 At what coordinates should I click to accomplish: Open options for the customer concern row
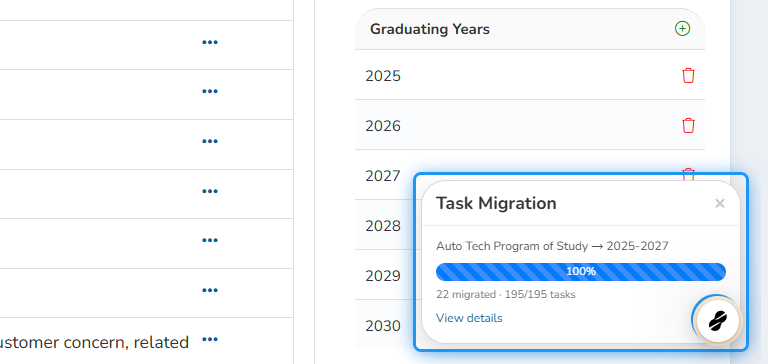pos(210,340)
